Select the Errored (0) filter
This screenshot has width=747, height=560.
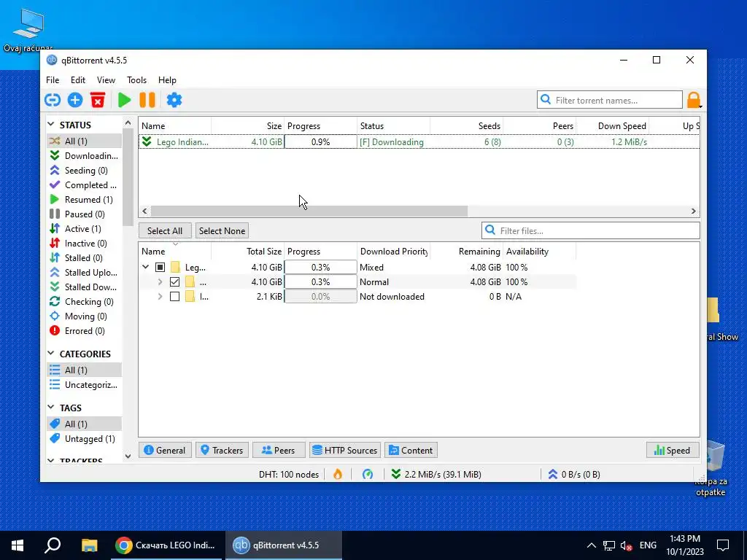click(x=84, y=331)
